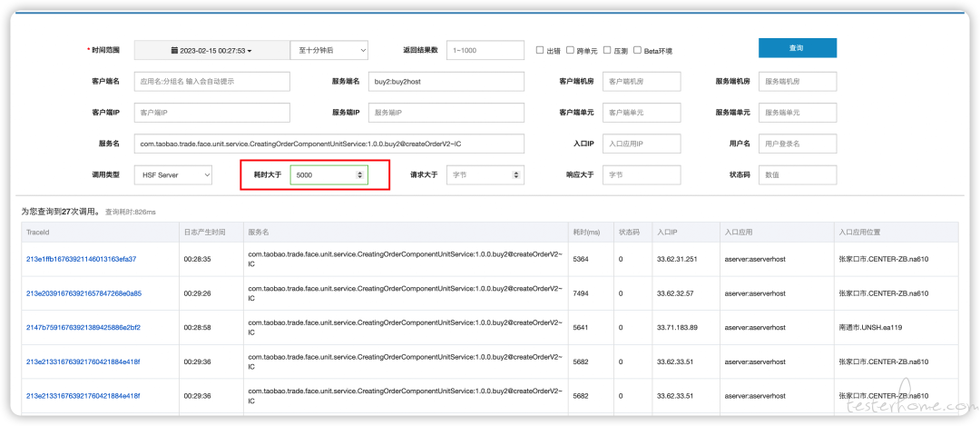This screenshot has height=426, width=980.
Task: Focus the 服务端IP input field
Action: (x=446, y=113)
